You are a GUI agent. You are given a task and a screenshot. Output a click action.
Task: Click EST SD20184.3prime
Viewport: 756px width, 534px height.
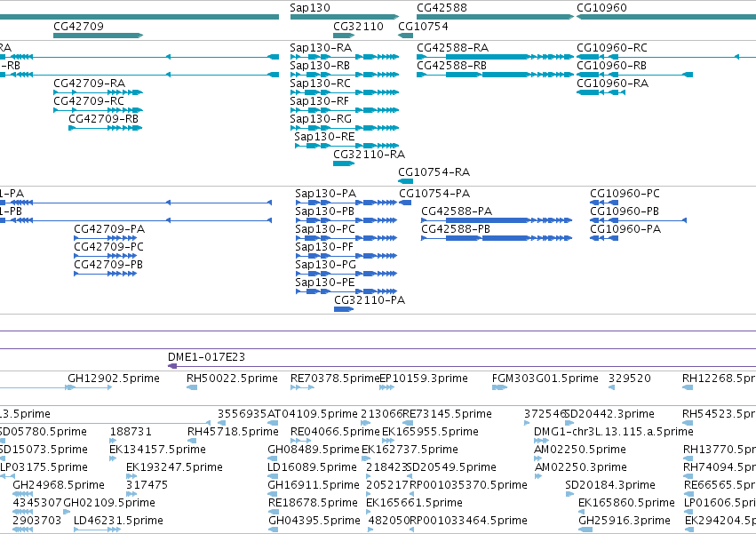610,485
